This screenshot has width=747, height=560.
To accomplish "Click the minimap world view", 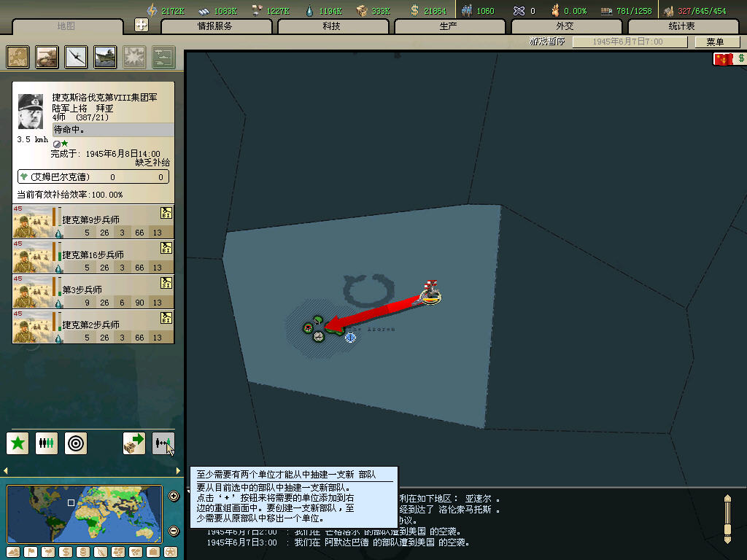I will [85, 514].
